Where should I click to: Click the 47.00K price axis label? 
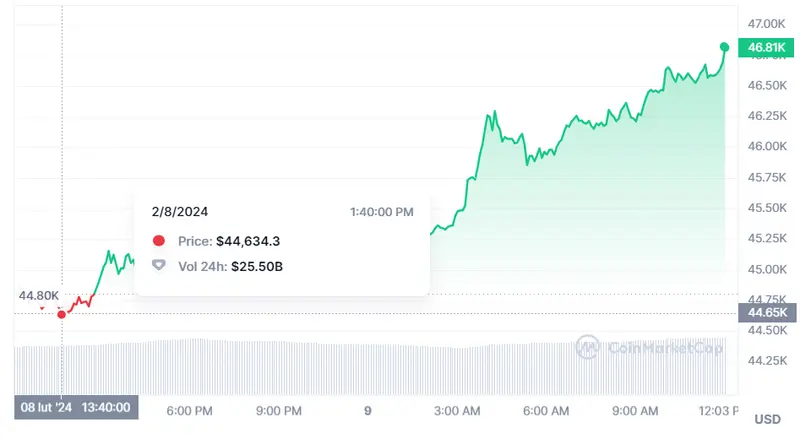pos(766,23)
